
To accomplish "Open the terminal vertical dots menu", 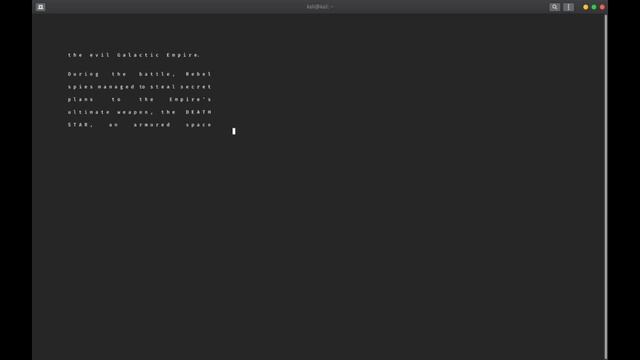I will (x=568, y=7).
